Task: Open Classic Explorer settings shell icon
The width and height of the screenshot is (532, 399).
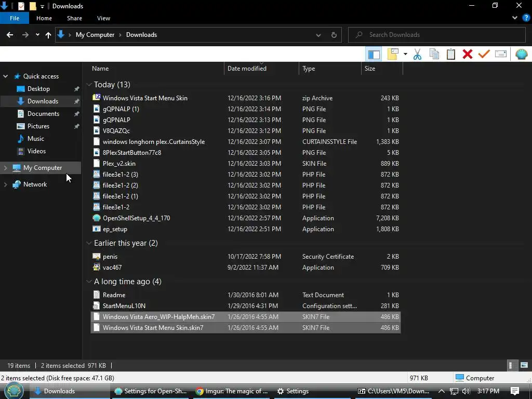Action: (x=522, y=54)
